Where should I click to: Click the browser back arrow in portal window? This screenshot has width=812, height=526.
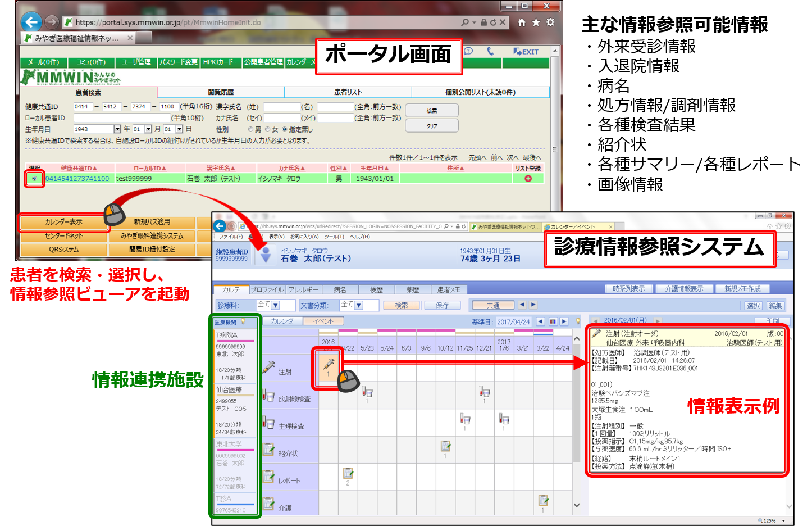click(31, 22)
